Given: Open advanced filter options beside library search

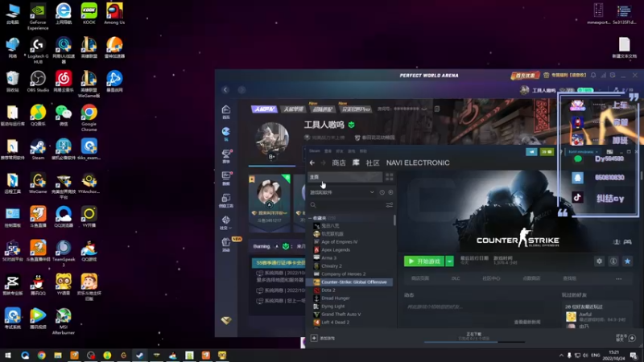Looking at the screenshot, I should pos(390,205).
